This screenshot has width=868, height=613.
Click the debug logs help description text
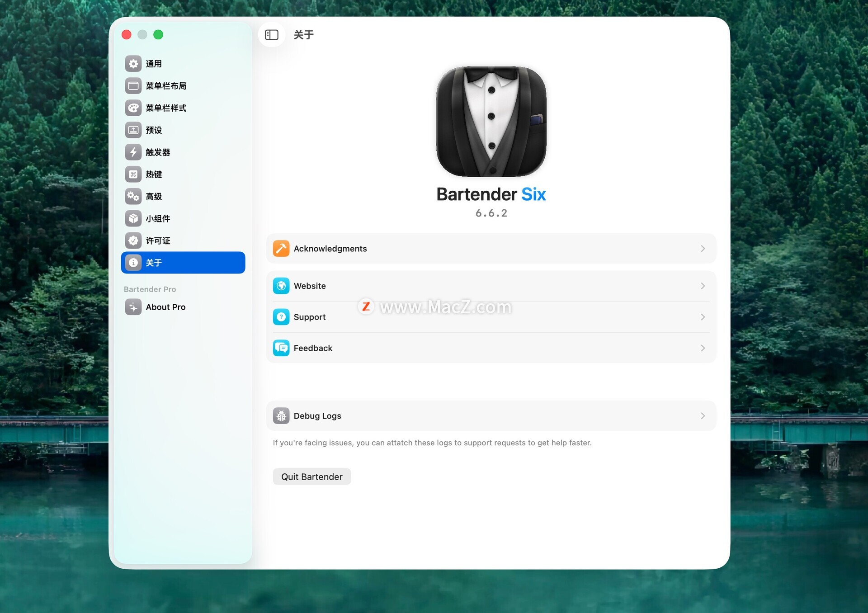(x=432, y=443)
